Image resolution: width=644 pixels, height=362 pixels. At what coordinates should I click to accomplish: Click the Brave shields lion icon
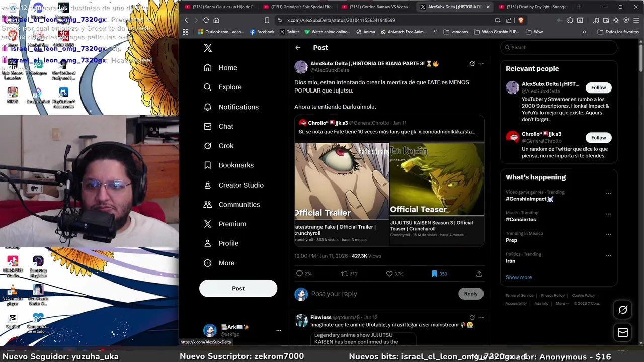point(520,20)
